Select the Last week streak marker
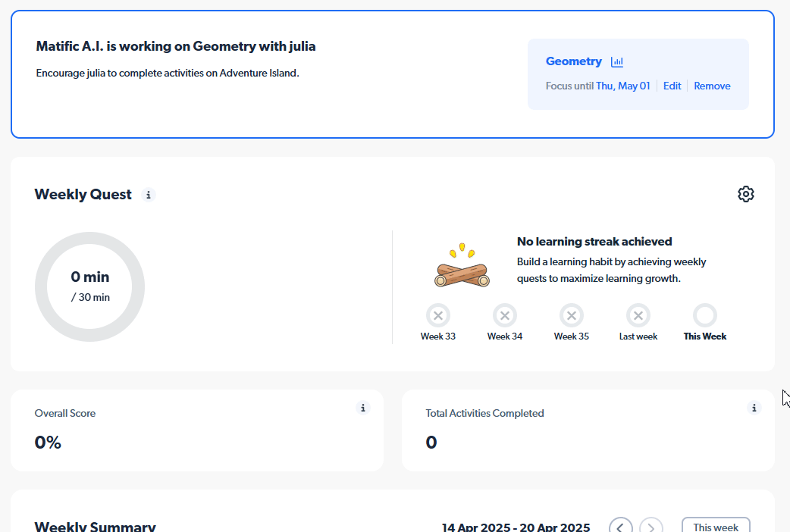Screen dimensions: 790x532 coord(638,316)
